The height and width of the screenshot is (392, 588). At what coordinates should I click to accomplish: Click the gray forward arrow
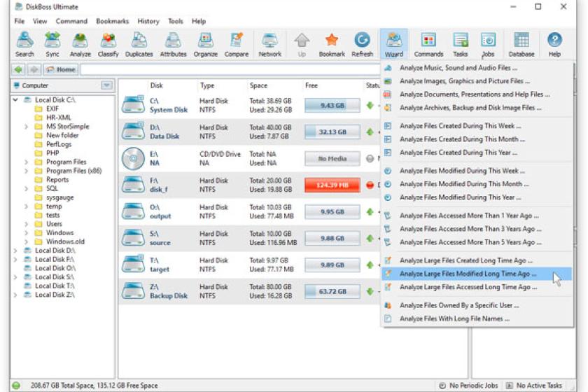point(34,69)
